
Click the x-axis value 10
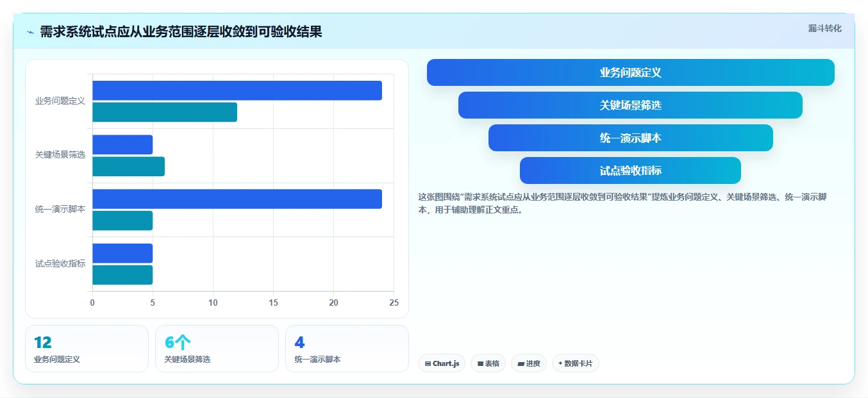coord(213,303)
